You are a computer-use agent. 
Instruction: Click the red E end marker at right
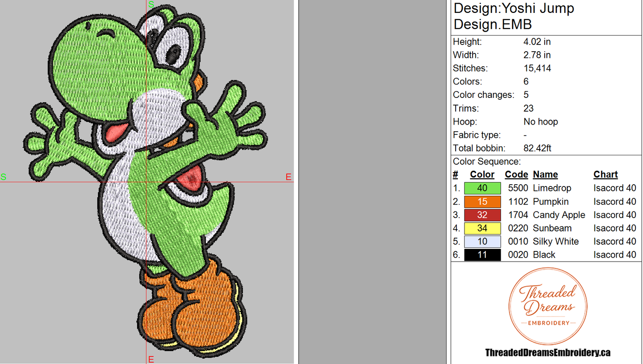tap(288, 177)
